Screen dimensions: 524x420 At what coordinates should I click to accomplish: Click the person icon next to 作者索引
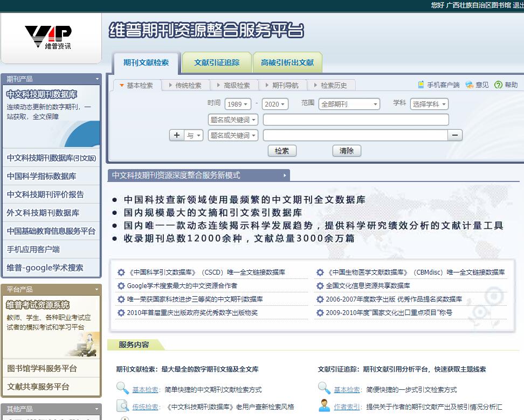tap(324, 405)
